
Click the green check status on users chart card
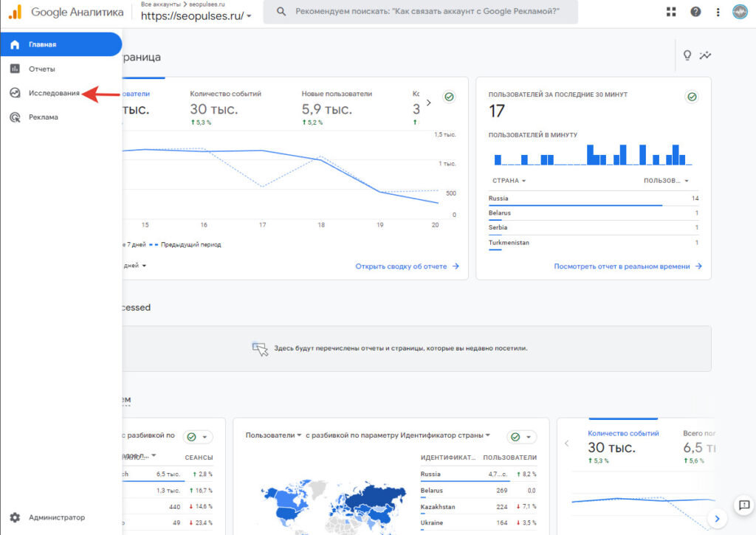pyautogui.click(x=449, y=97)
